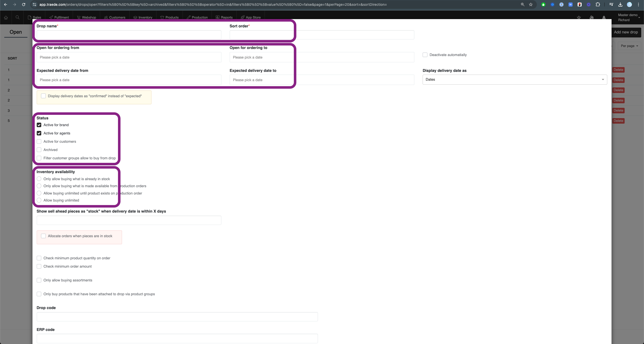Enable Allocate orders when pieces are in stock
The height and width of the screenshot is (344, 644).
tap(44, 236)
